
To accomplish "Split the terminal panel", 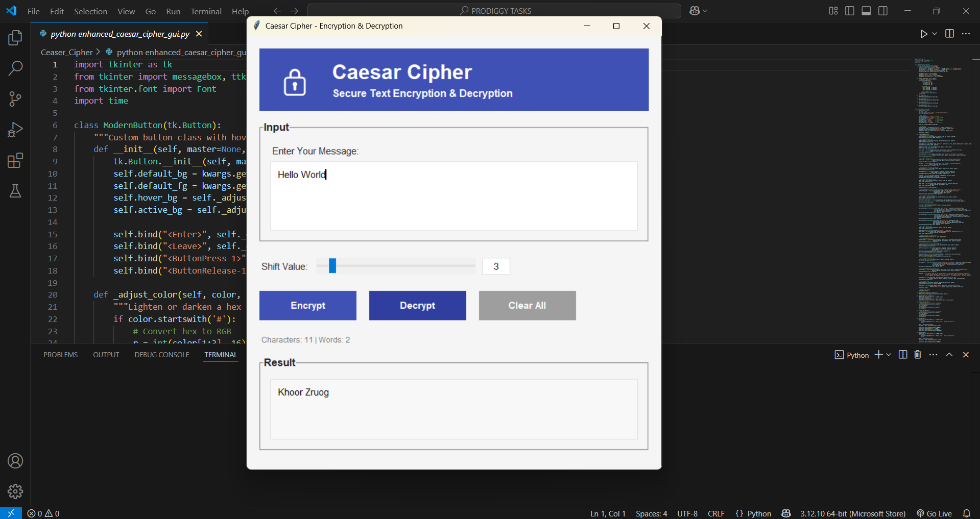I will pos(903,355).
